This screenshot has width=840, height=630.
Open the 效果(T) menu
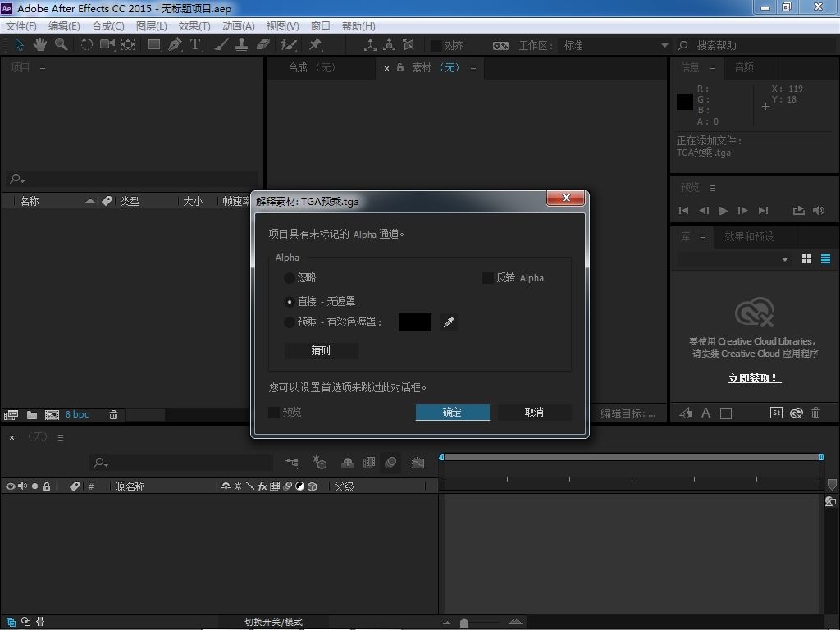click(194, 25)
